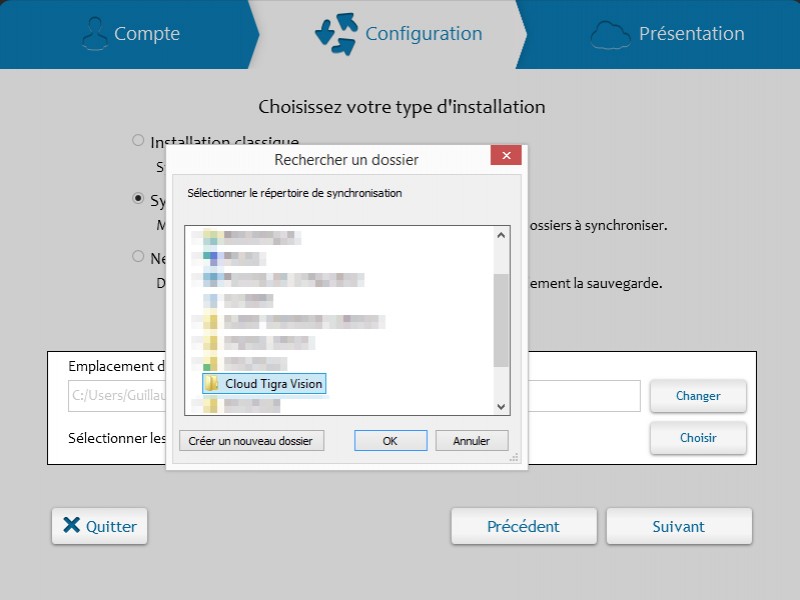This screenshot has height=600, width=800.
Task: Click the X icon on Quitter
Action: (x=71, y=526)
